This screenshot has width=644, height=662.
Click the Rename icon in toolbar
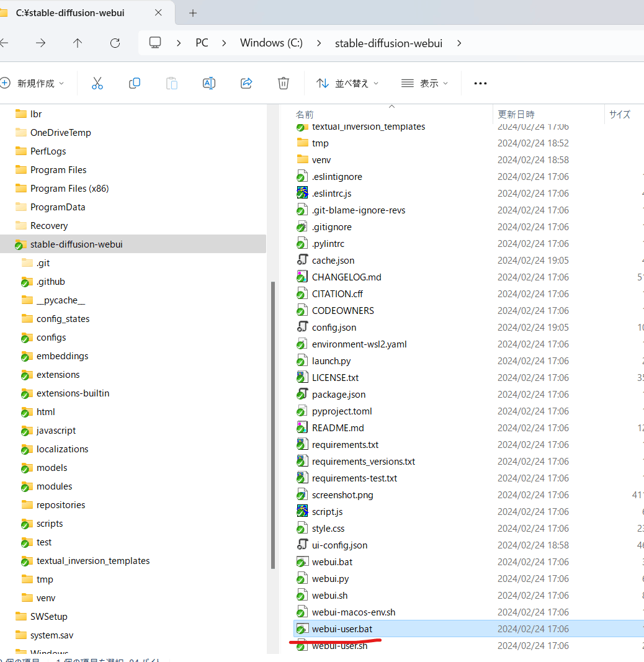tap(209, 83)
